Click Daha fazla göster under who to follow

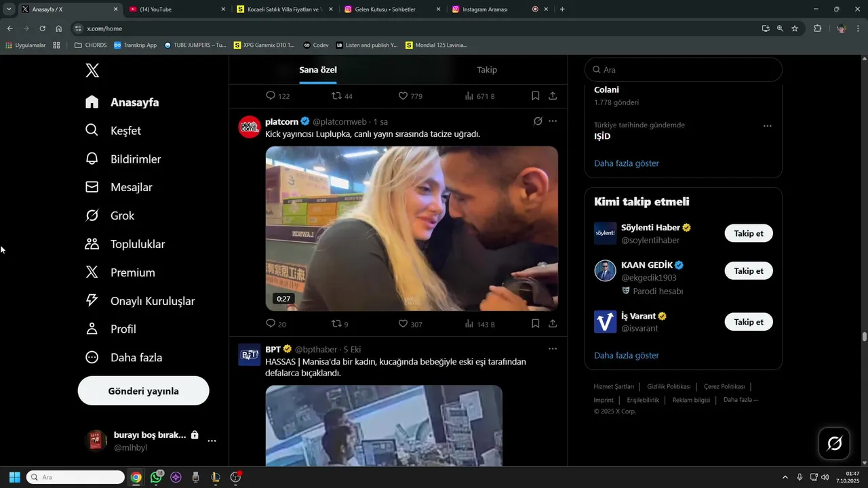[x=627, y=355]
